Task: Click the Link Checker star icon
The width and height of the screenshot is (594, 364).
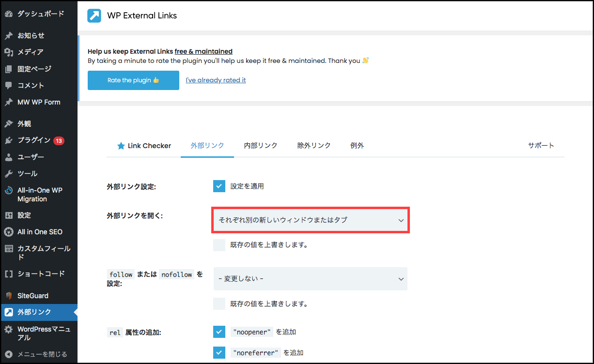Action: click(x=121, y=146)
